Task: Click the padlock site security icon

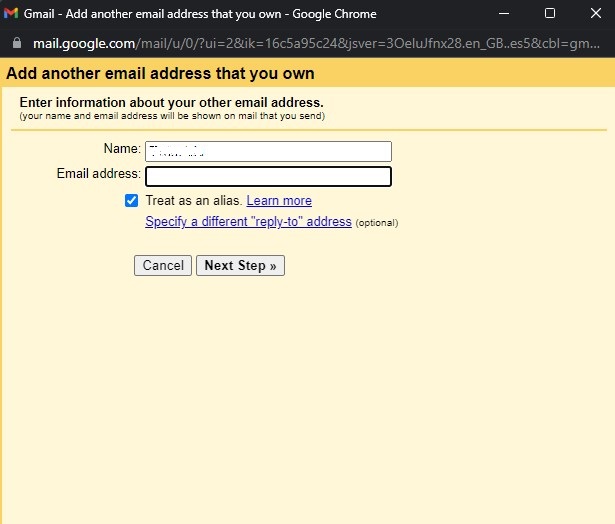Action: (14, 45)
